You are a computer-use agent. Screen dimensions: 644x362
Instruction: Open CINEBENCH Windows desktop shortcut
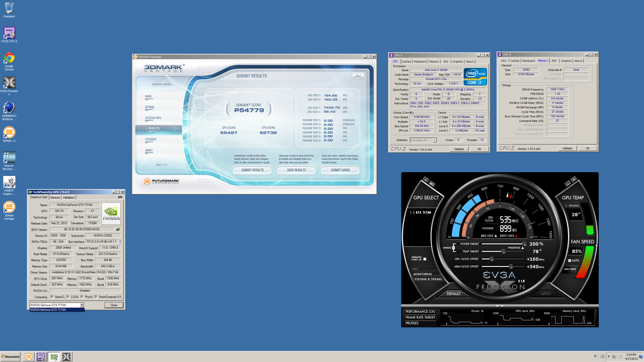point(9,111)
